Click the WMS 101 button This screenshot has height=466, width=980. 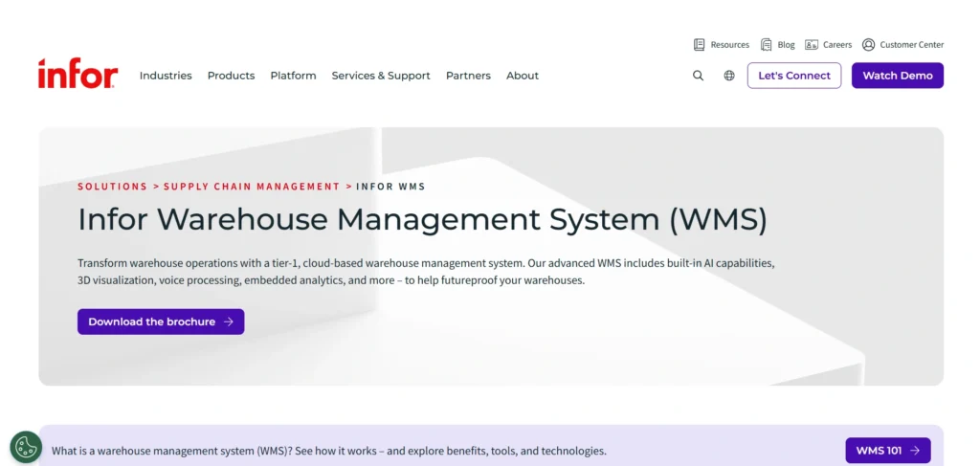(888, 451)
